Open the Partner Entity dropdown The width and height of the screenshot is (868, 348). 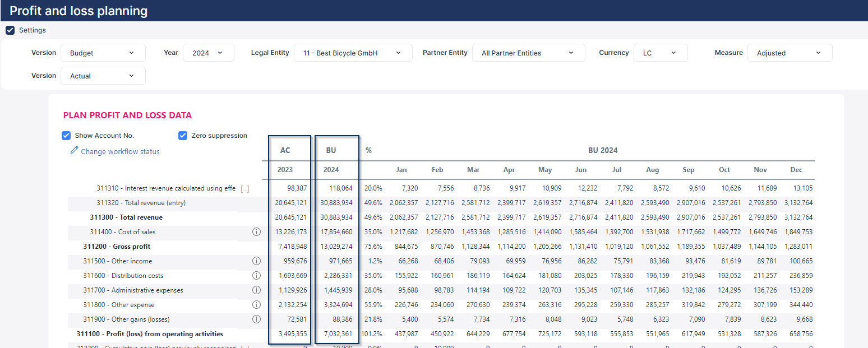click(x=528, y=53)
